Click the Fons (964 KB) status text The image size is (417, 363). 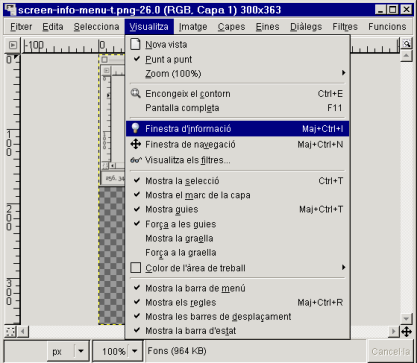click(x=177, y=351)
